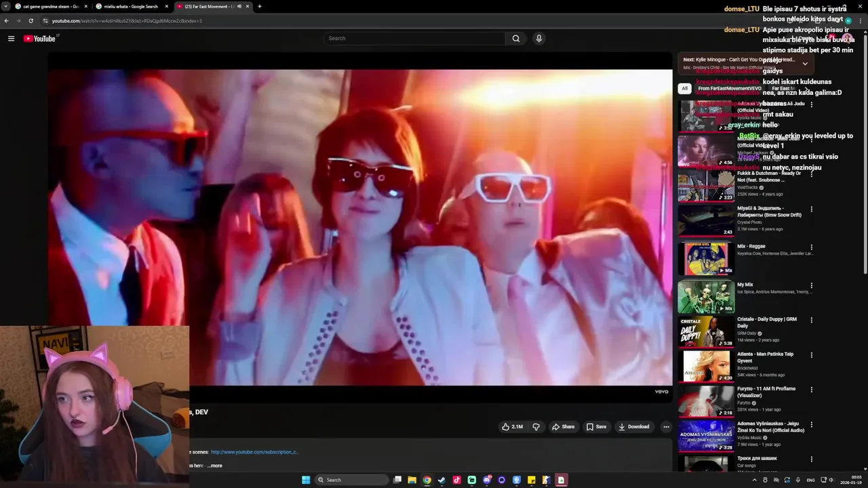Image resolution: width=868 pixels, height=488 pixels.
Task: Focus the browser address bar
Action: point(407,21)
